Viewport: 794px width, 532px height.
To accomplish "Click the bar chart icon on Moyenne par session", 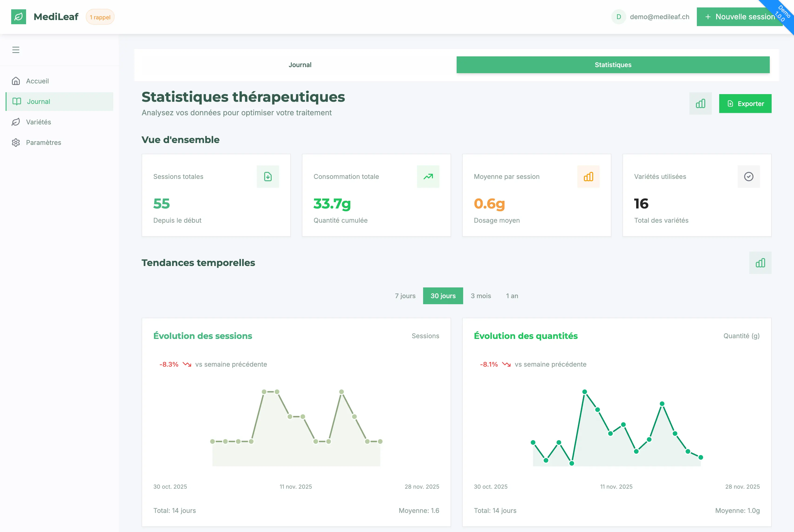I will point(588,176).
